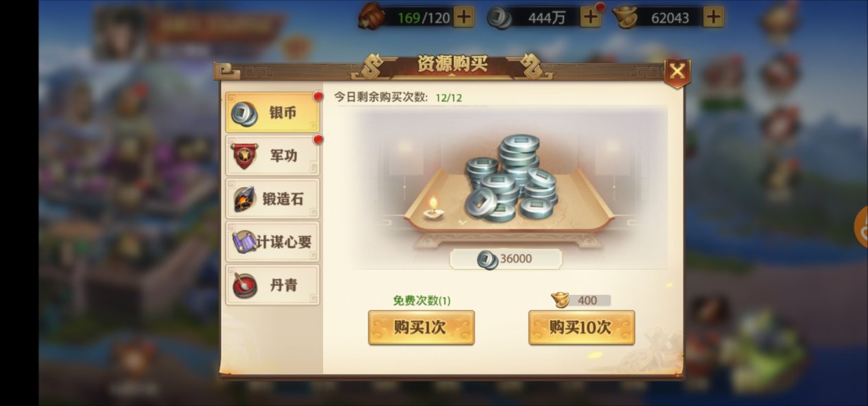This screenshot has width=868, height=406.
Task: Switch to the 军功 tab
Action: 272,156
